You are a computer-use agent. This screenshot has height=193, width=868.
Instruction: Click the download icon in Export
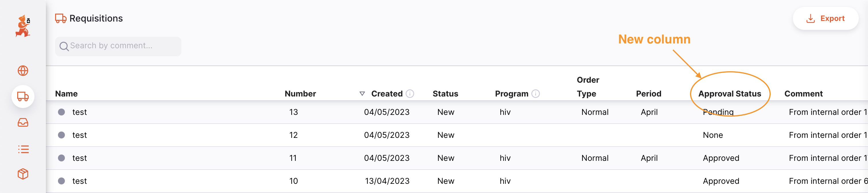click(810, 19)
